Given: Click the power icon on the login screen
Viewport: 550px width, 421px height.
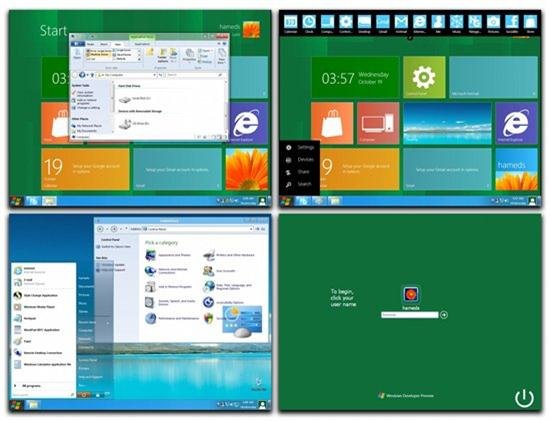Looking at the screenshot, I should [524, 398].
